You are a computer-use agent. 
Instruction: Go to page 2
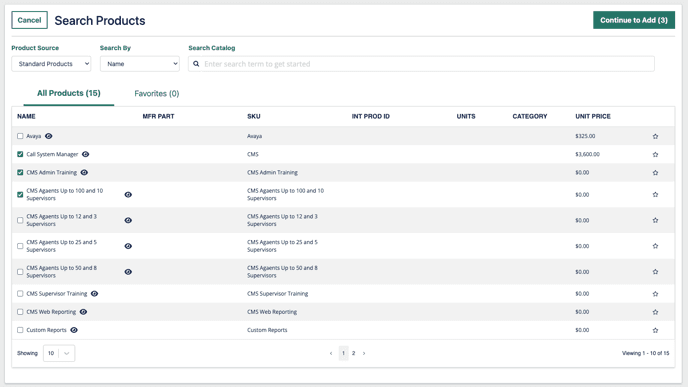pyautogui.click(x=353, y=353)
